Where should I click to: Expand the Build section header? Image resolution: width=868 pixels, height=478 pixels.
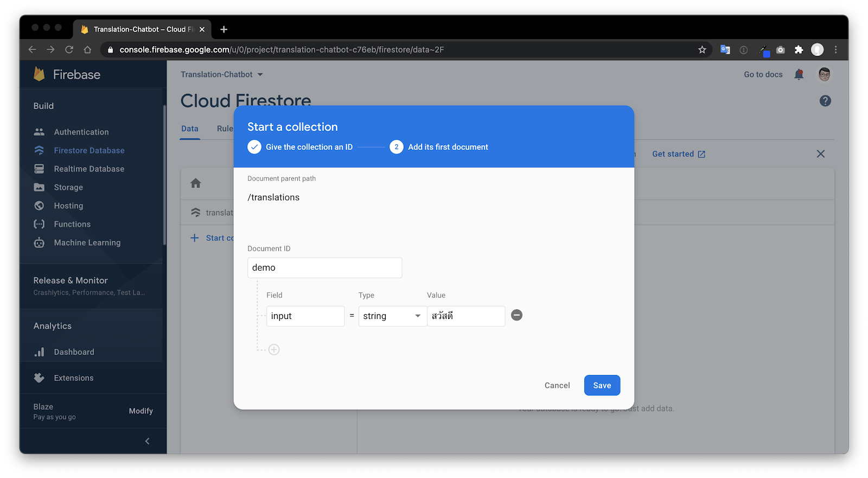43,106
